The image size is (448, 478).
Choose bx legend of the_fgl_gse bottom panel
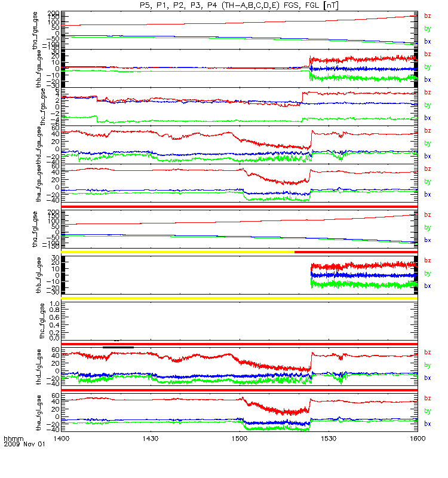(x=428, y=424)
